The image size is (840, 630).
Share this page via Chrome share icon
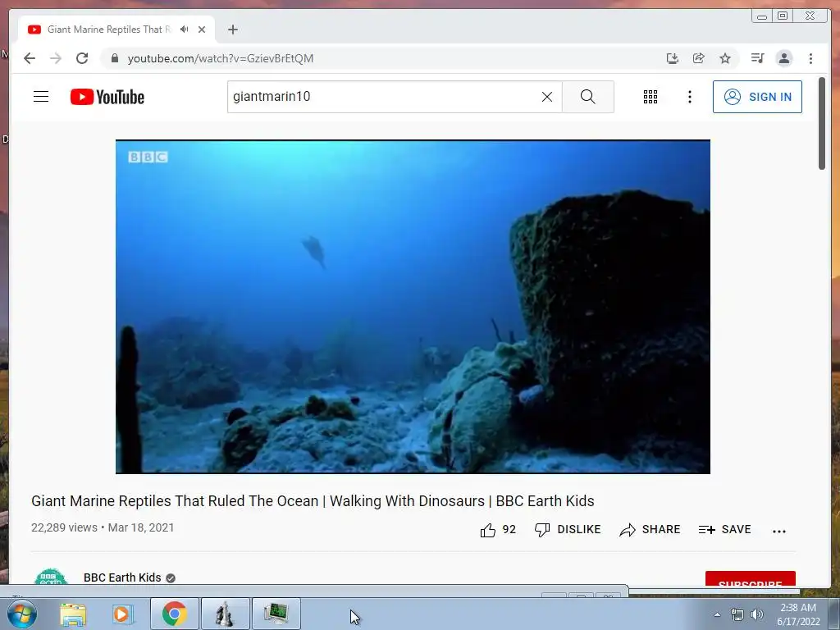coord(699,58)
